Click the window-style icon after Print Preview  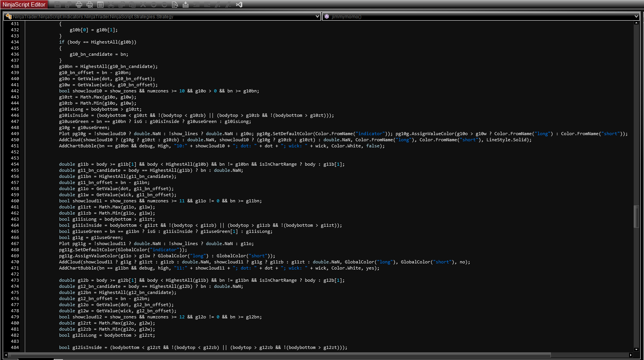point(100,5)
